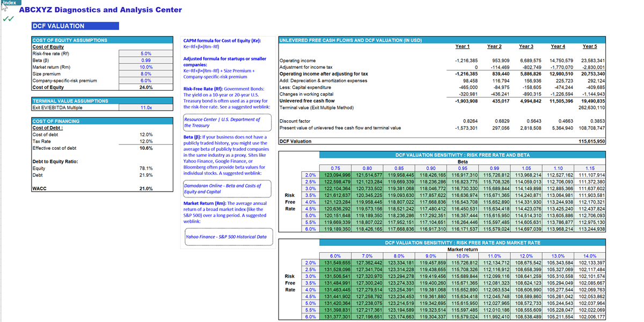Select the Market return (Rm) input cell
Image resolution: width=644 pixels, height=322 pixels.
tap(146, 67)
